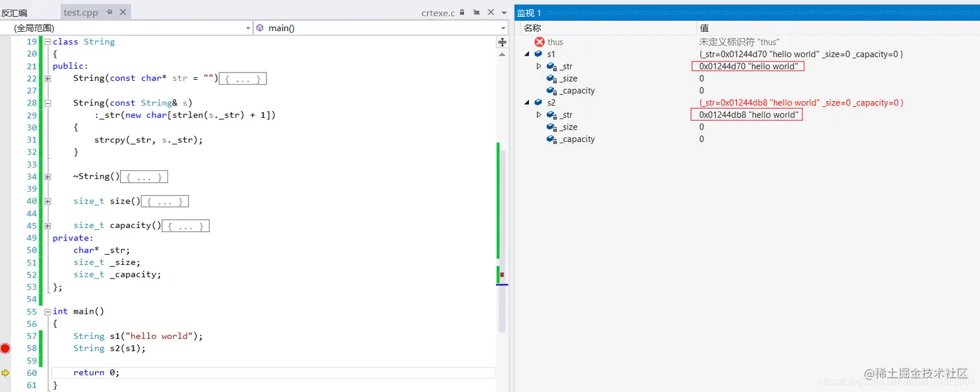This screenshot has width=980, height=392.
Task: Expand the size_t size() function
Action: coord(47,201)
